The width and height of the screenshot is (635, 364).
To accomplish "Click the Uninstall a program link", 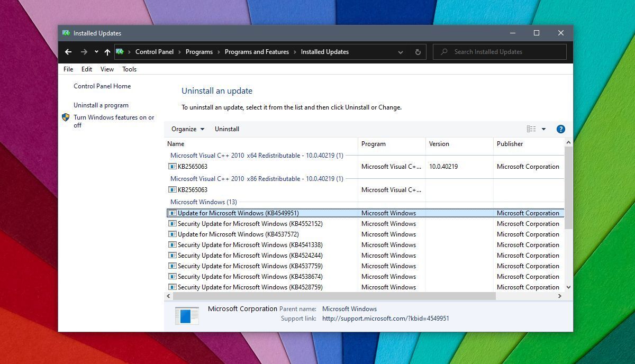I will click(x=101, y=105).
